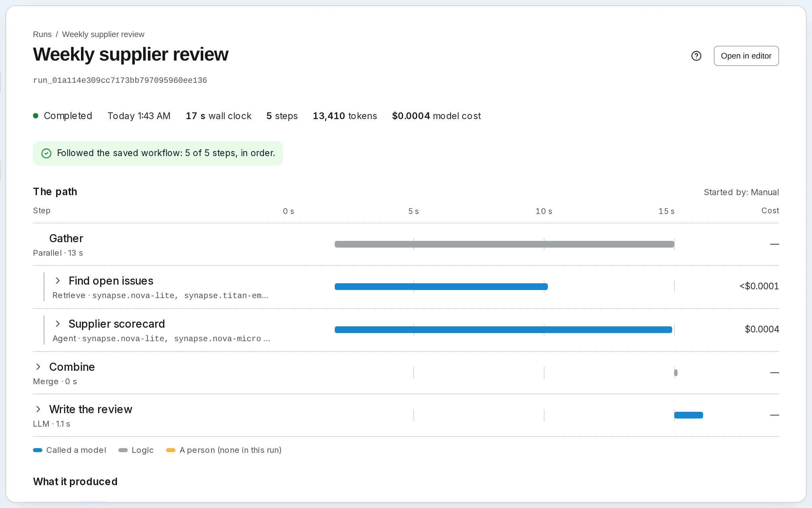Click the 'Followed the saved workflow' banner text
This screenshot has height=508, width=812.
pyautogui.click(x=166, y=153)
